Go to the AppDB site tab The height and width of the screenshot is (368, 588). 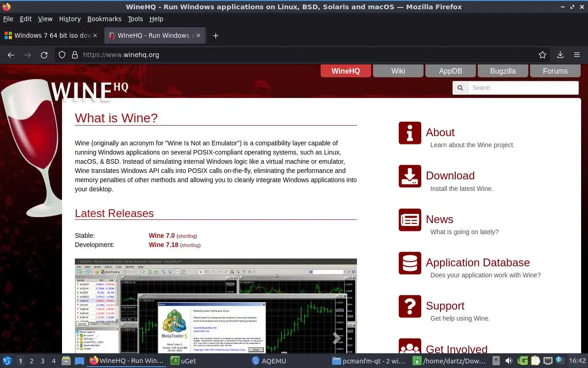[451, 71]
